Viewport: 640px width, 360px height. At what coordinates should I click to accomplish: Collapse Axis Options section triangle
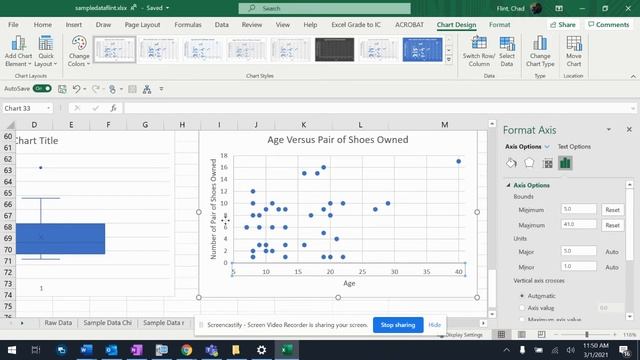coord(509,185)
